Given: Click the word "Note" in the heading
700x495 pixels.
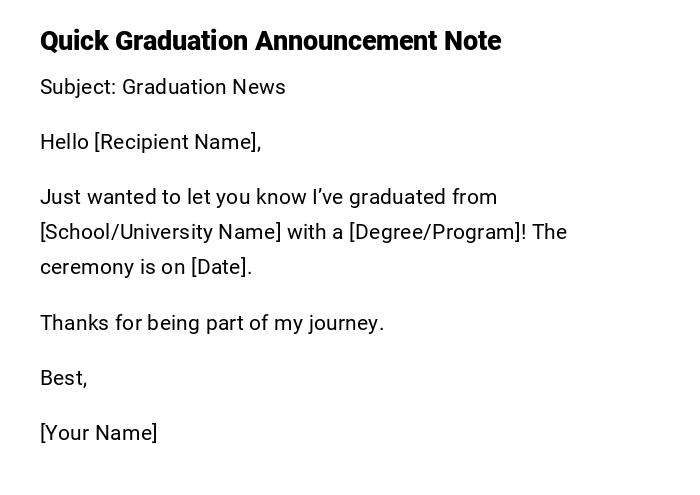Looking at the screenshot, I should (472, 41).
